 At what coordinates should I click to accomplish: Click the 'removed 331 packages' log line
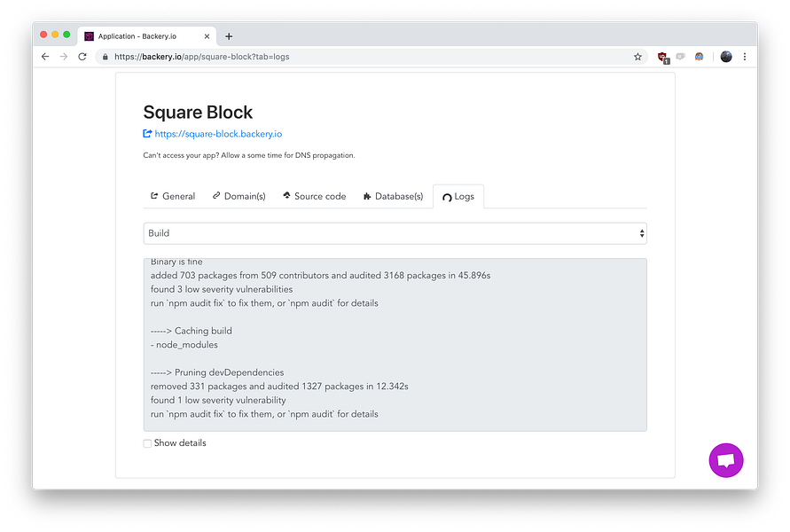pyautogui.click(x=279, y=387)
